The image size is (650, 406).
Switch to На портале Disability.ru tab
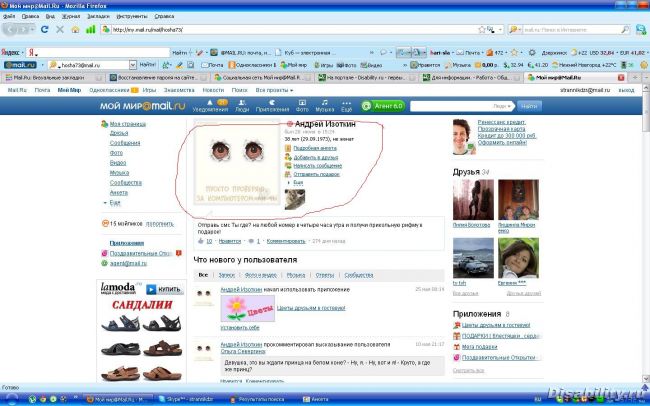(x=366, y=78)
